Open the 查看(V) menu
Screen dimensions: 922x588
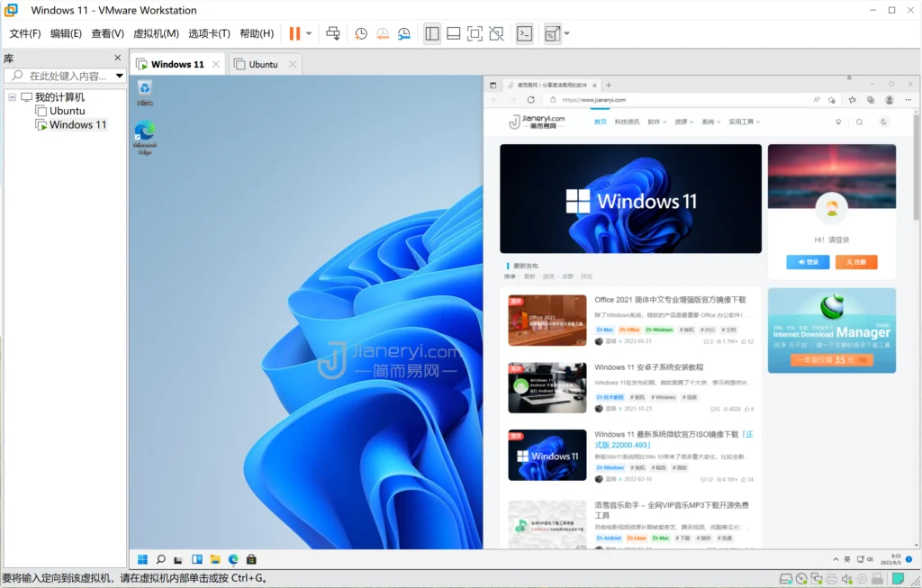pyautogui.click(x=108, y=33)
